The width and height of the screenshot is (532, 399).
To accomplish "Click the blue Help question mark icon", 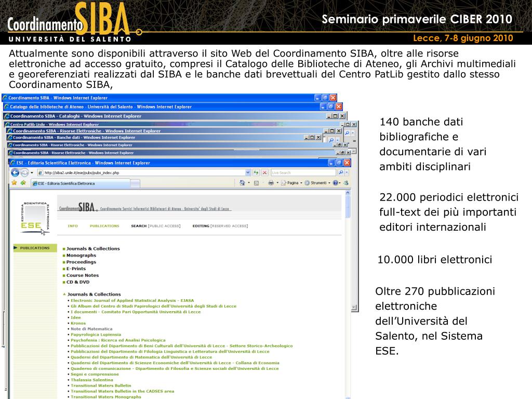I will point(335,183).
